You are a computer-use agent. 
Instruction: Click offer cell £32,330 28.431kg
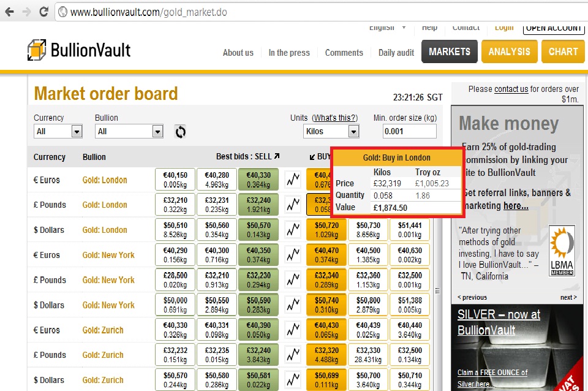pos(368,355)
